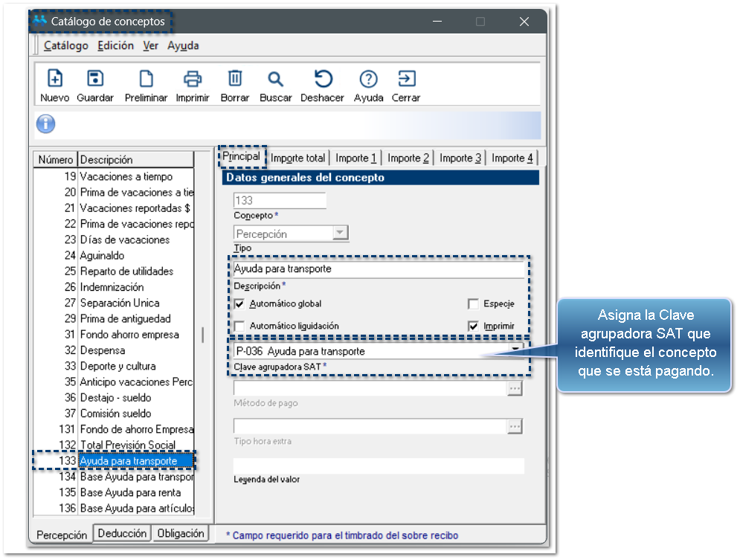The image size is (740, 560).
Task: Delete the concept with Borrar icon
Action: (x=235, y=79)
